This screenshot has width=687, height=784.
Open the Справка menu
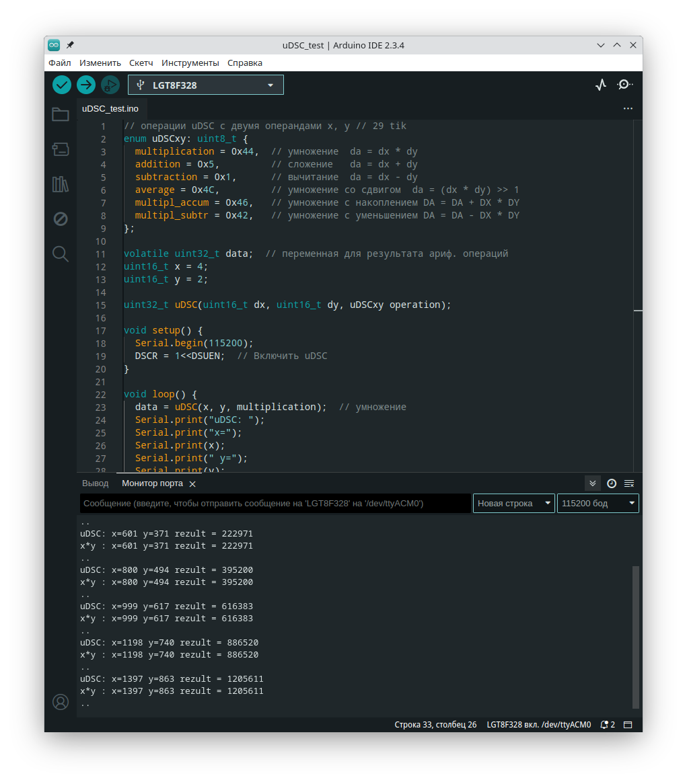tap(245, 63)
